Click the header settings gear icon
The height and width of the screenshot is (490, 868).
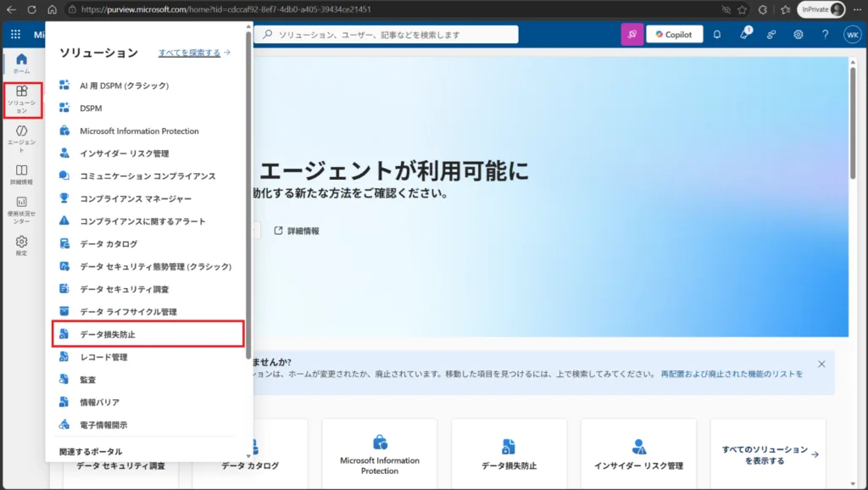point(798,34)
